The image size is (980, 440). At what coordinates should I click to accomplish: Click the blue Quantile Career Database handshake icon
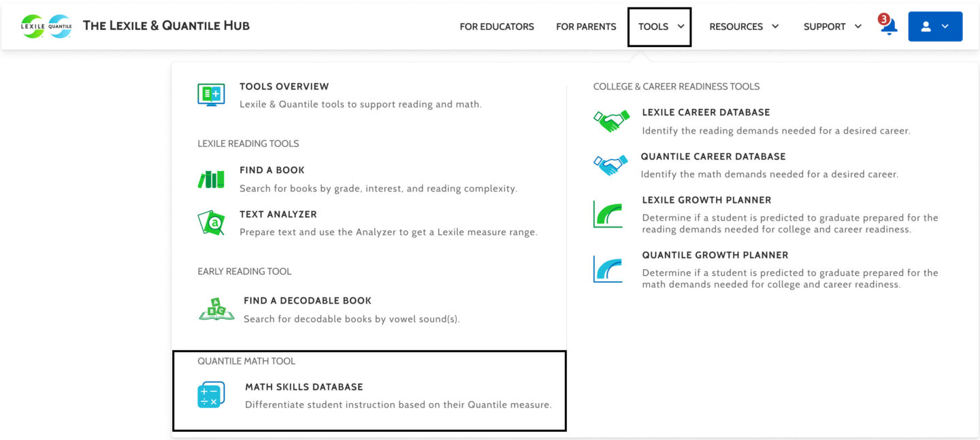coord(610,164)
